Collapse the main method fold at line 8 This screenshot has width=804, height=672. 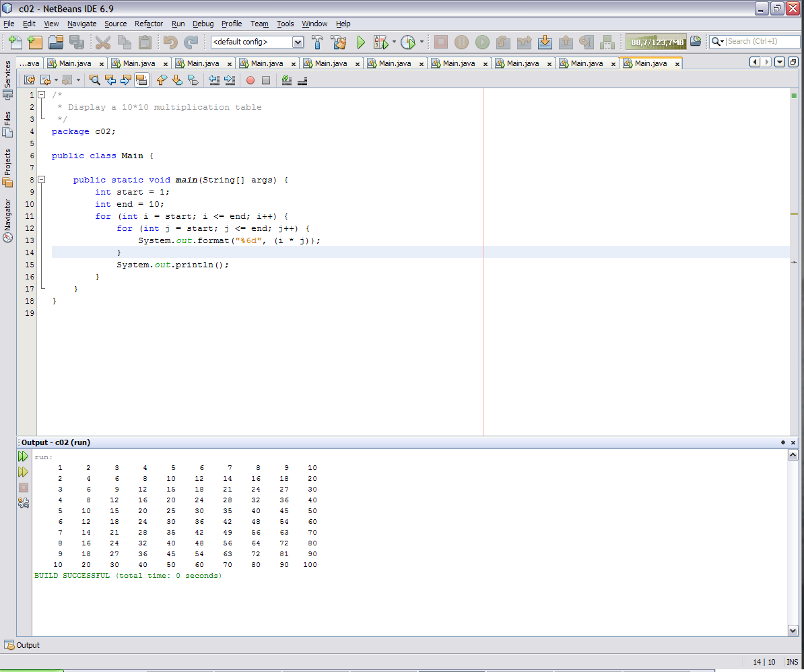point(42,180)
